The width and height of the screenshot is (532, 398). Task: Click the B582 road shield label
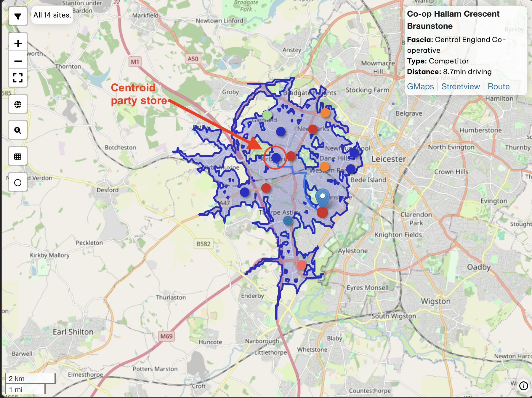tap(203, 244)
